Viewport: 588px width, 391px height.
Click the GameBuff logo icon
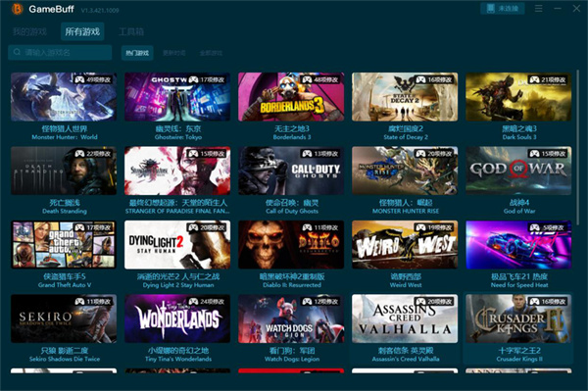(x=17, y=9)
